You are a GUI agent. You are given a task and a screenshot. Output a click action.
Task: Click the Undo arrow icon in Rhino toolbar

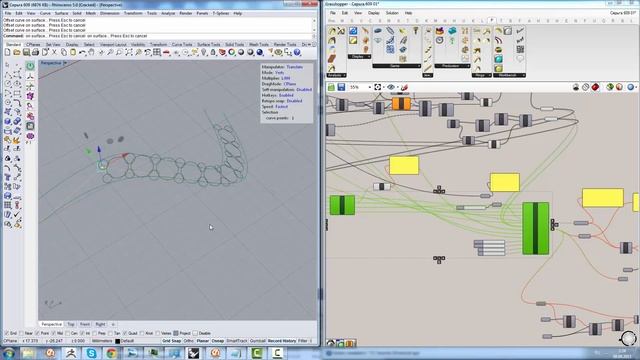tap(82, 52)
